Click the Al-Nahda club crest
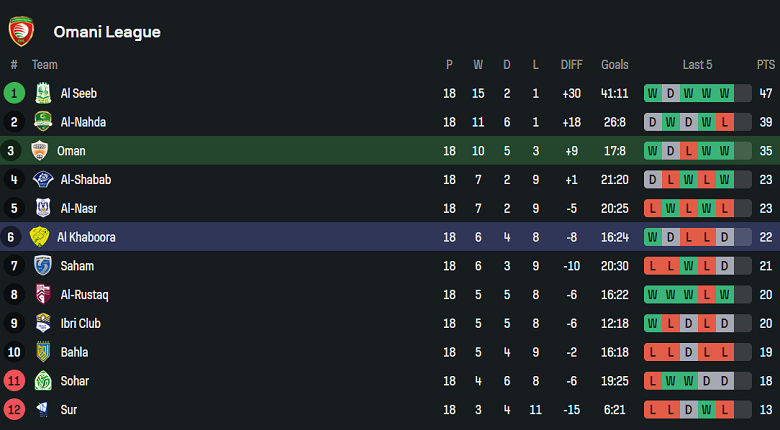Screen dimensions: 780x430 click(43, 122)
